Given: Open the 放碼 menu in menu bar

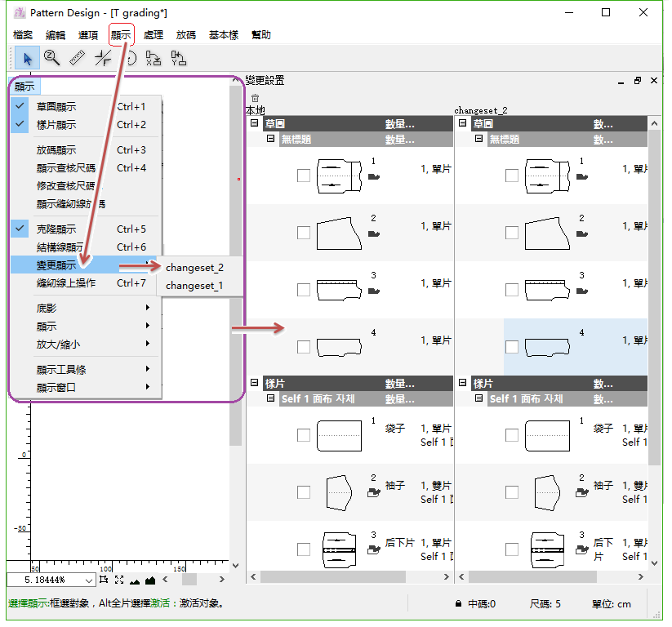Looking at the screenshot, I should (x=185, y=35).
